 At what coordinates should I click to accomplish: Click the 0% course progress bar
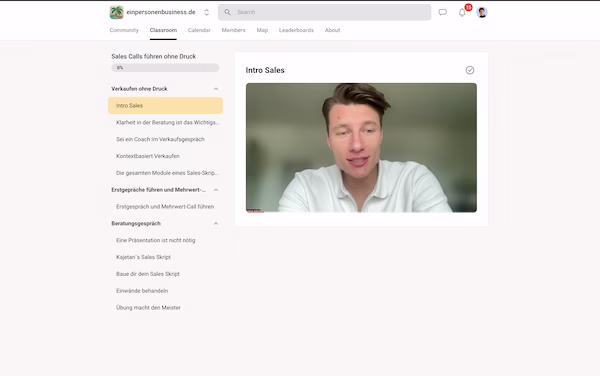165,68
